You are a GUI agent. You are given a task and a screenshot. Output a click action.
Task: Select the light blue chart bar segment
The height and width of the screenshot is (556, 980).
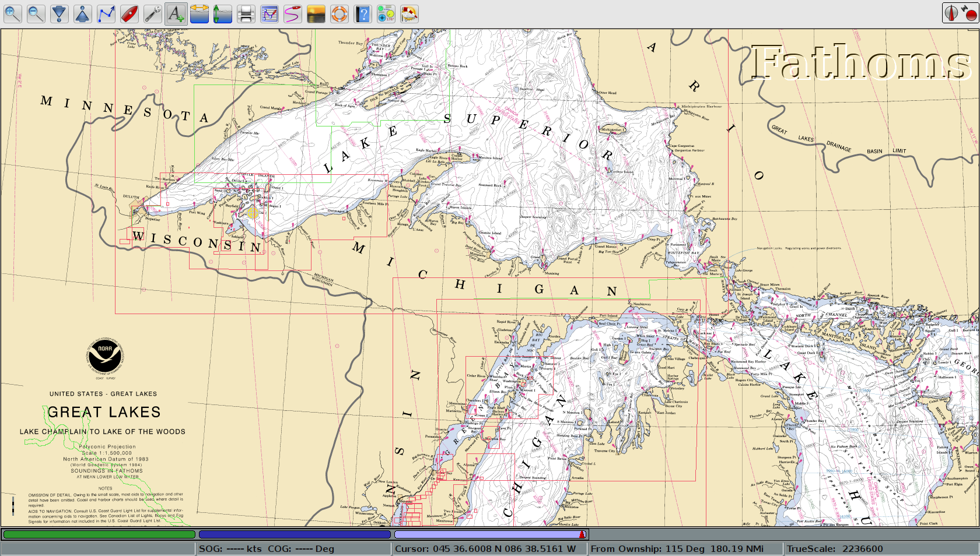click(x=490, y=534)
